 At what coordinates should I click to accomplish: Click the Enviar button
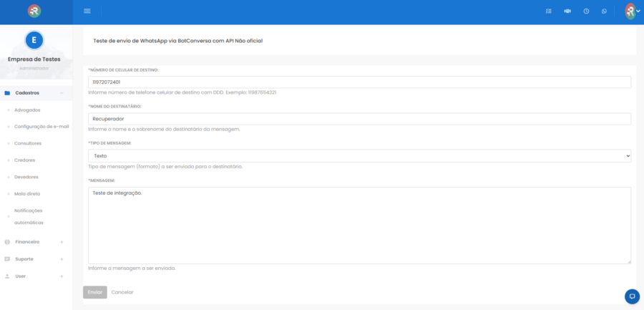(x=95, y=292)
